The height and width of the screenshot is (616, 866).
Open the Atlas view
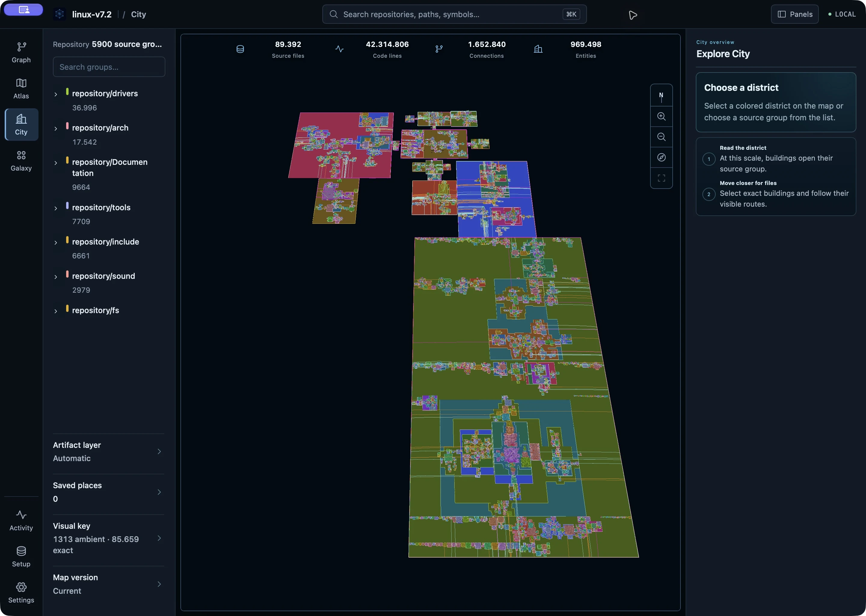21,89
